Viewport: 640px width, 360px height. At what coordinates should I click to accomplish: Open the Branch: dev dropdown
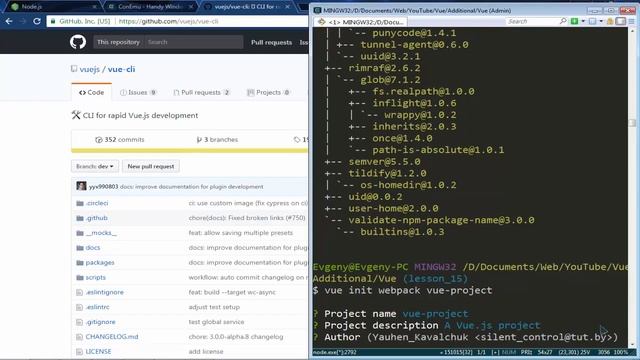[95, 167]
